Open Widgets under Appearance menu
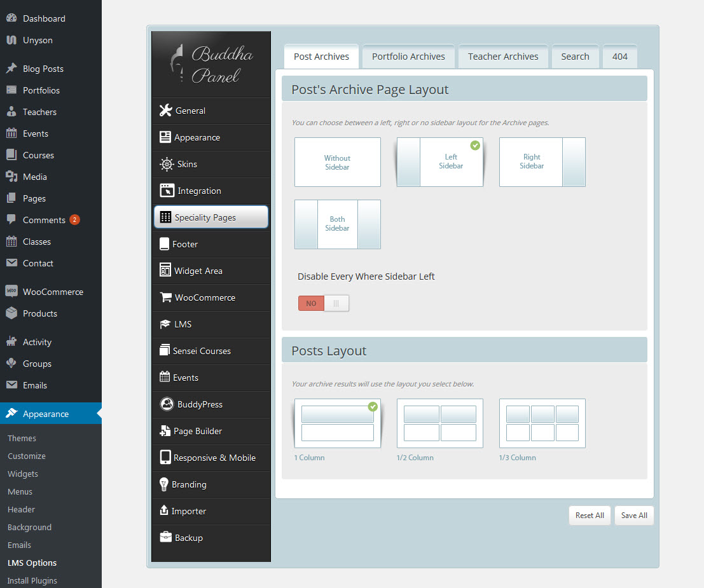Screen dimensions: 704x588 tap(23, 474)
